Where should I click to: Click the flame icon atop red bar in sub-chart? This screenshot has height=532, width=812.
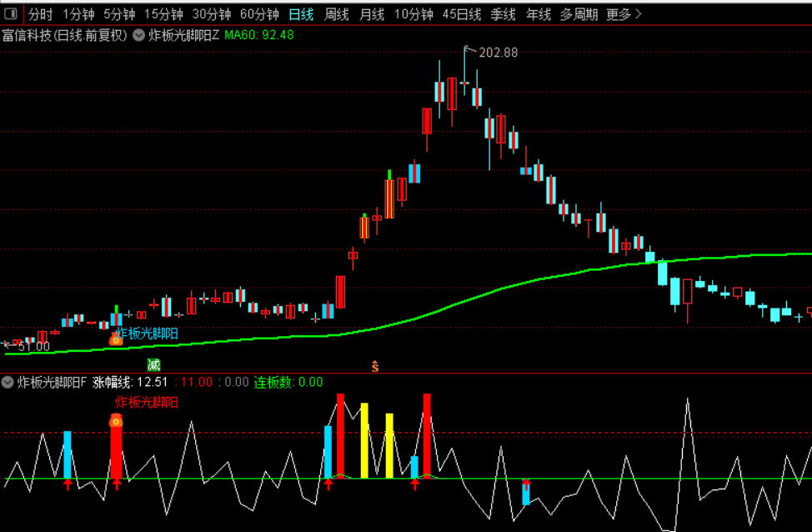116,420
